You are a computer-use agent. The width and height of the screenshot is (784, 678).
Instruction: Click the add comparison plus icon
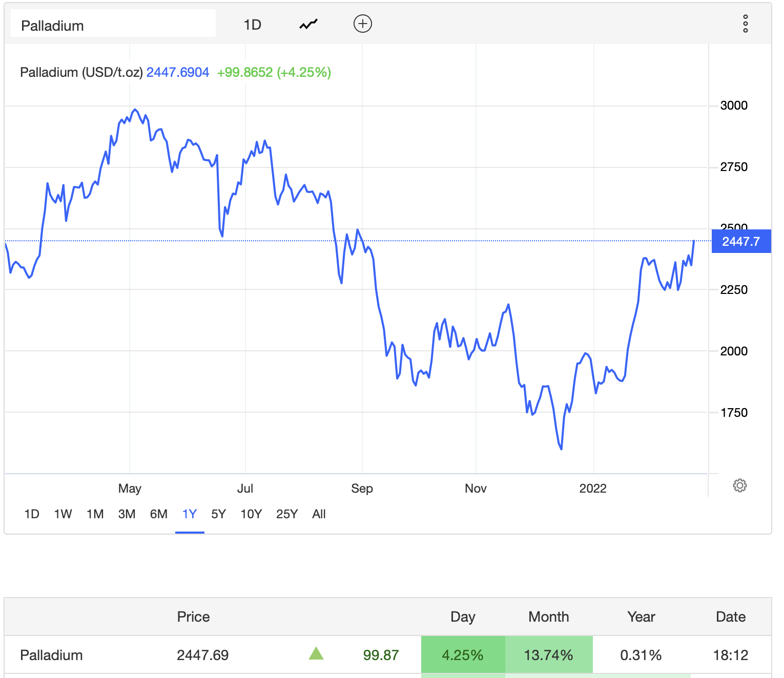pyautogui.click(x=363, y=24)
